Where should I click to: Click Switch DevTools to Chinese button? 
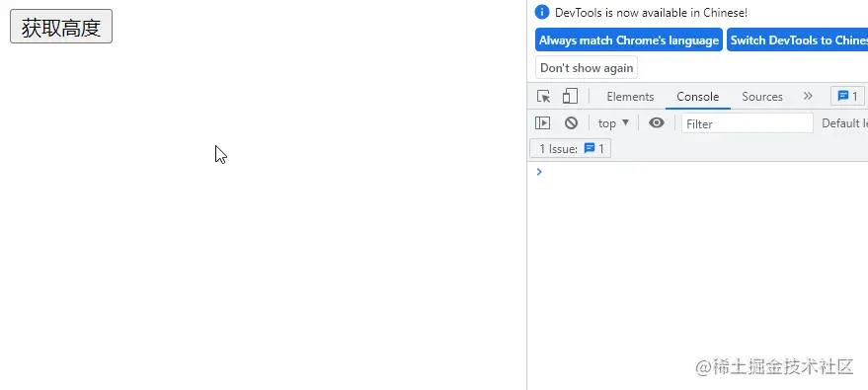[x=797, y=39]
